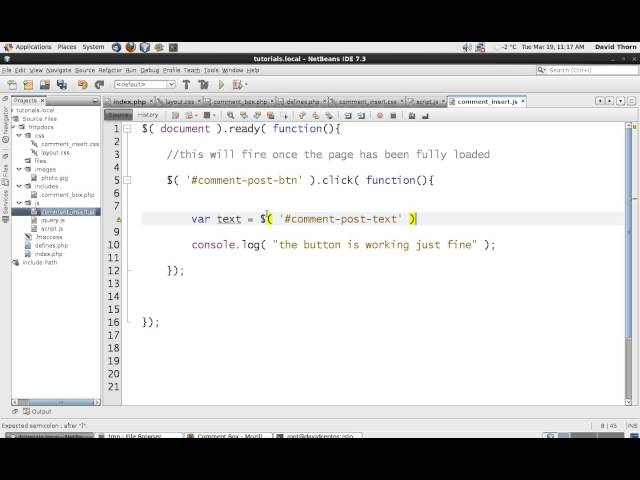Click the Comment editor toolbar icon
This screenshot has height=480, width=640.
412,116
